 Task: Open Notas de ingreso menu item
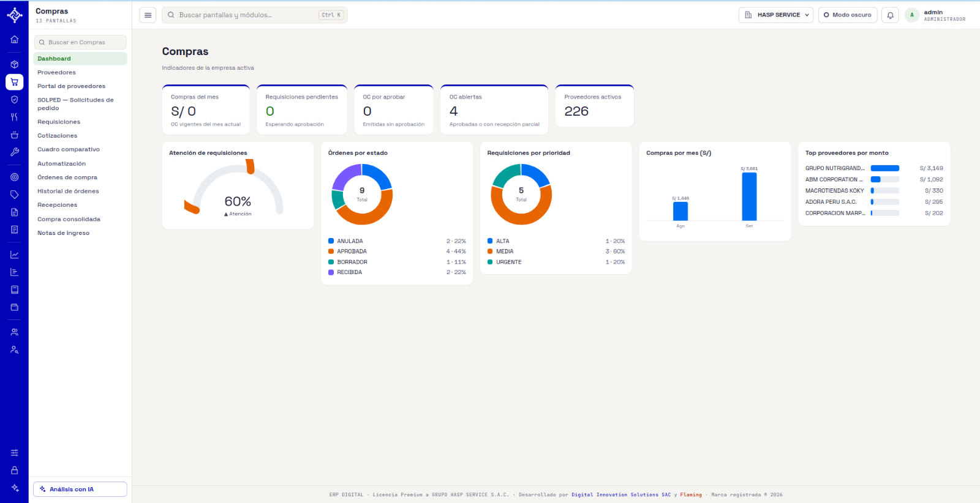(80, 233)
